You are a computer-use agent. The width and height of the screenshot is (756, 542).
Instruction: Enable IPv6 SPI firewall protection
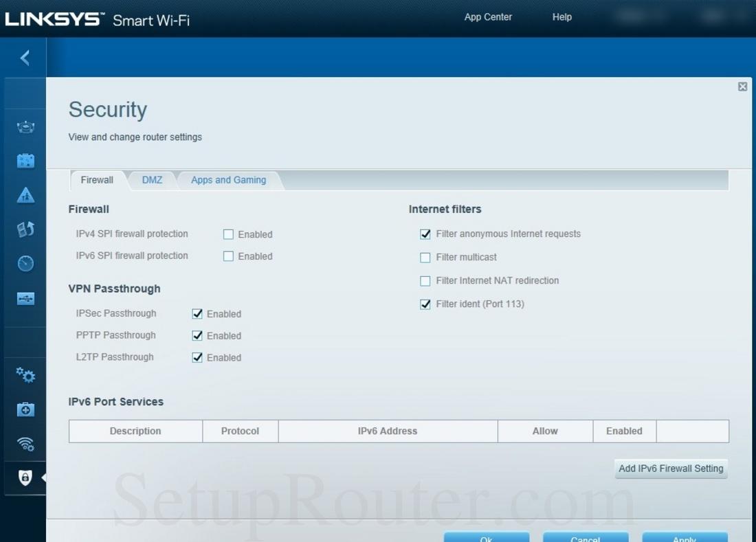click(x=229, y=256)
